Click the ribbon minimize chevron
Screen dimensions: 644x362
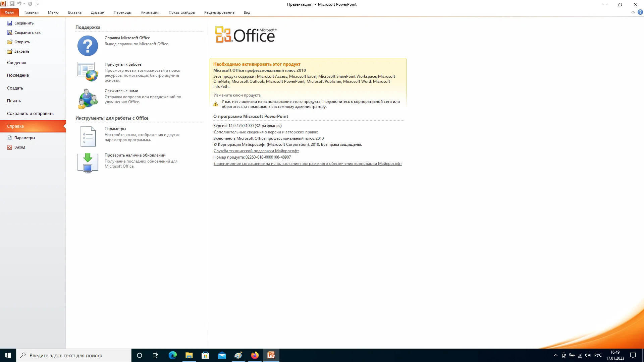pos(633,12)
